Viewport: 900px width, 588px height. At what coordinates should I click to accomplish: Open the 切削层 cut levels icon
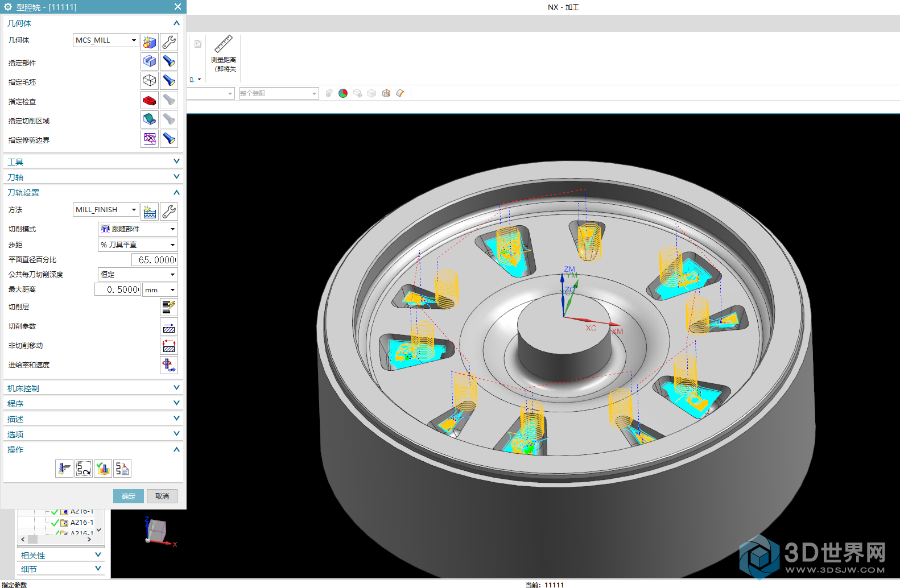[169, 307]
